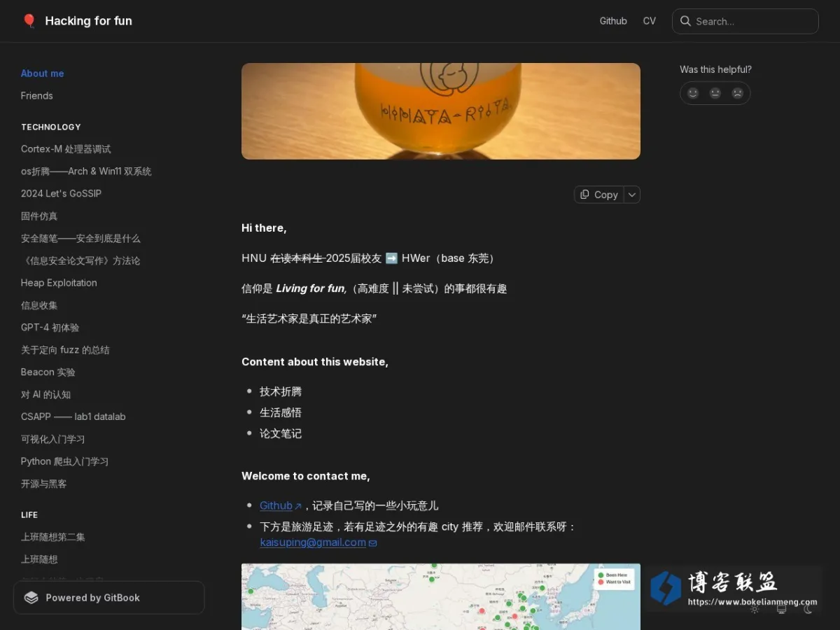
Task: Open Heap Exploitation page
Action: point(59,283)
